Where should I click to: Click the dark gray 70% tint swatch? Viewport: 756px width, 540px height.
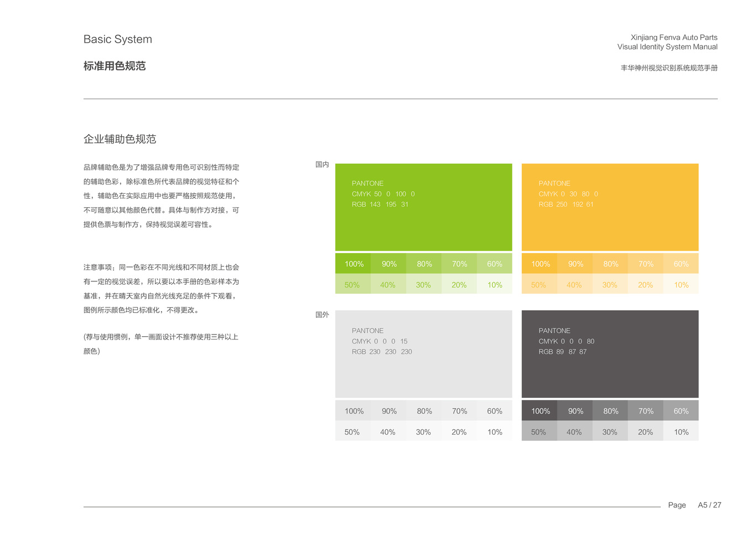point(646,410)
